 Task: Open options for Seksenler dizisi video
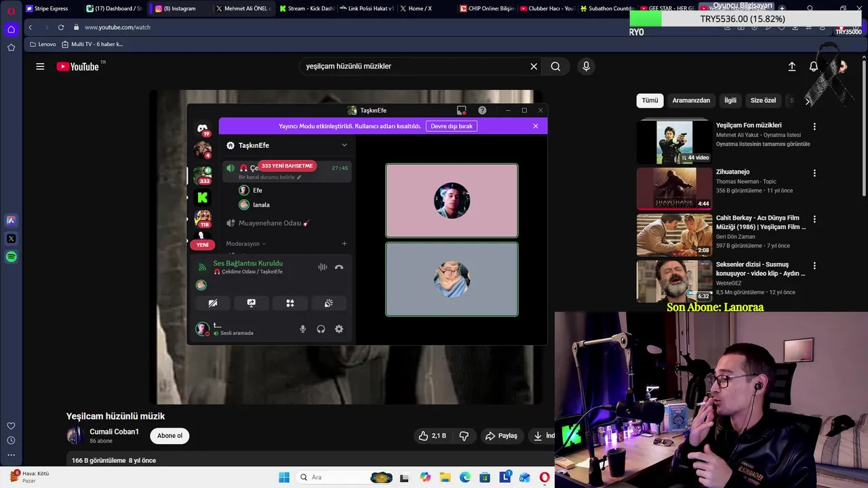pos(814,266)
